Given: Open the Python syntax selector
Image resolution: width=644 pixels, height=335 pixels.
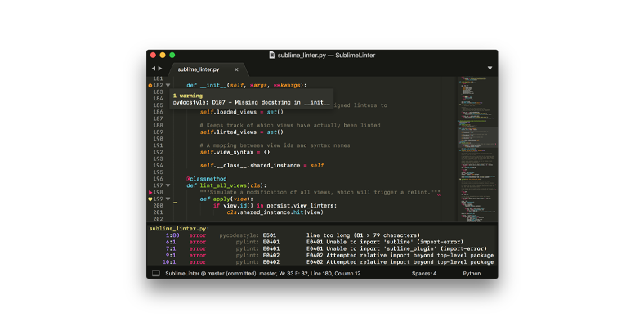Looking at the screenshot, I should (x=472, y=274).
